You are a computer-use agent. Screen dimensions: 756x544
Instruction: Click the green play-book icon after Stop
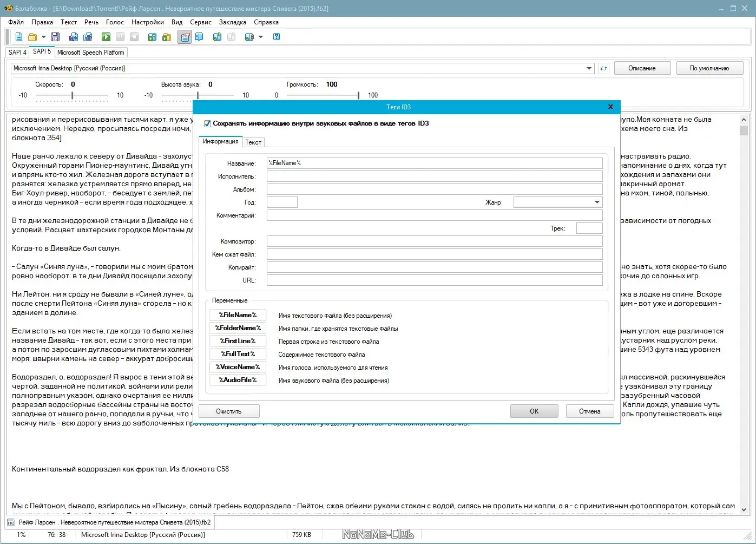[x=153, y=37]
